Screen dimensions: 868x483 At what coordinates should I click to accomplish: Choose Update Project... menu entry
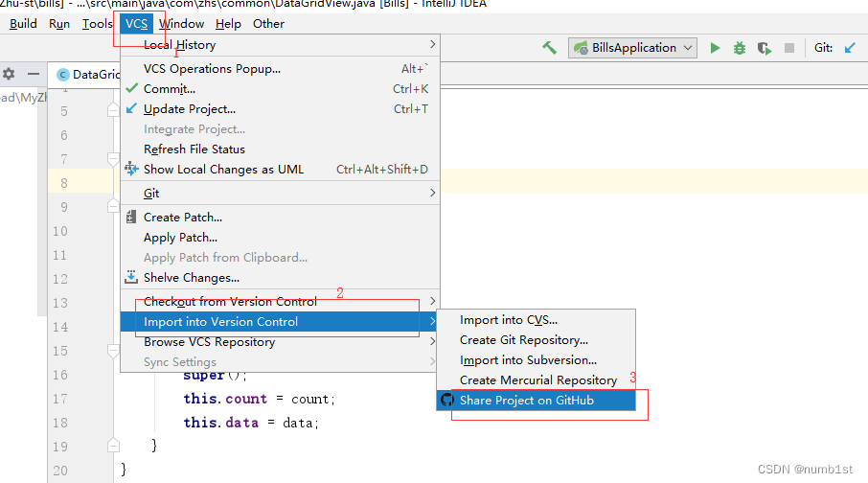pos(280,108)
